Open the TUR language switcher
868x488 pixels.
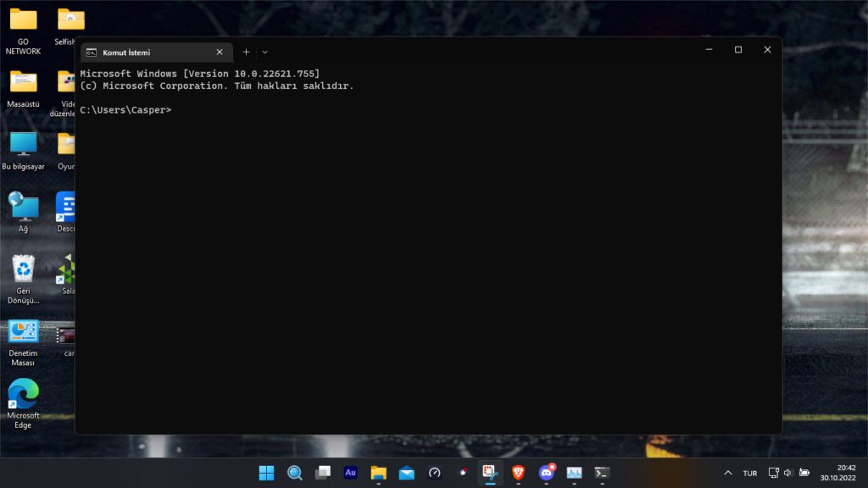(749, 473)
